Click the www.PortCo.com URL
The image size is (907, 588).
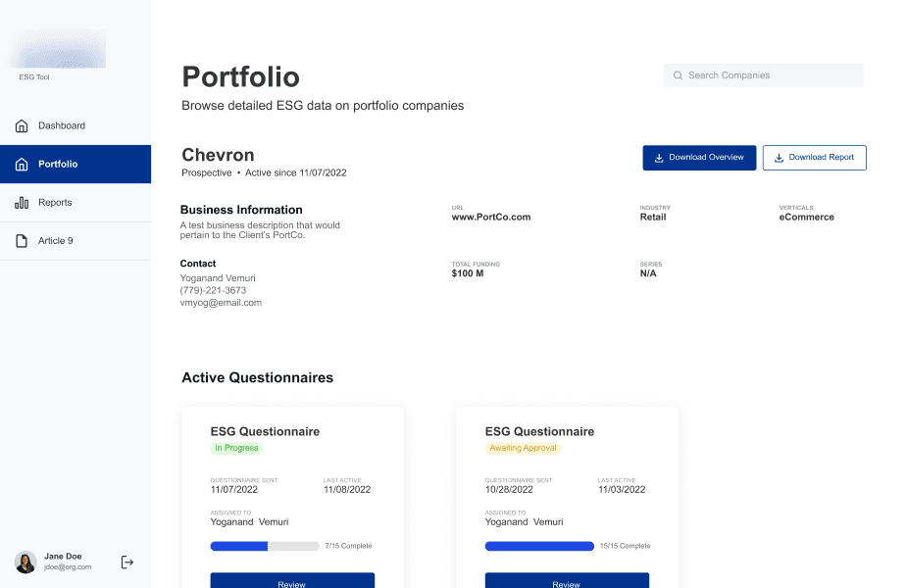point(491,218)
